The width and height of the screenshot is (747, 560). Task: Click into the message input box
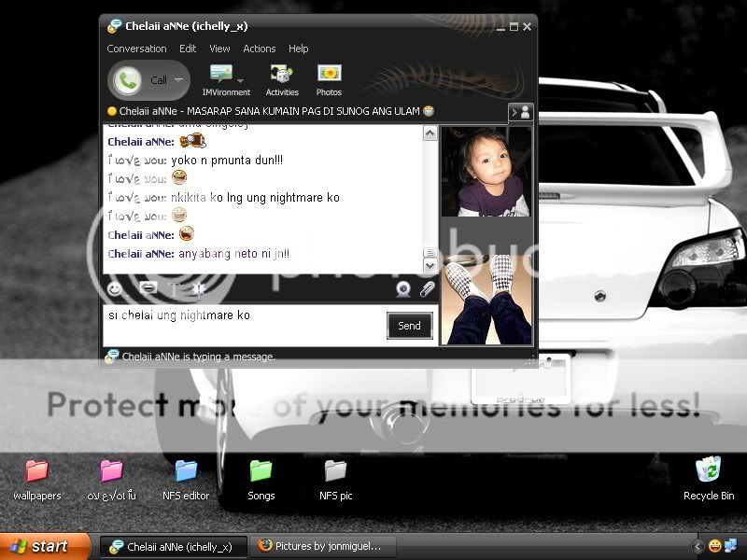pos(243,325)
